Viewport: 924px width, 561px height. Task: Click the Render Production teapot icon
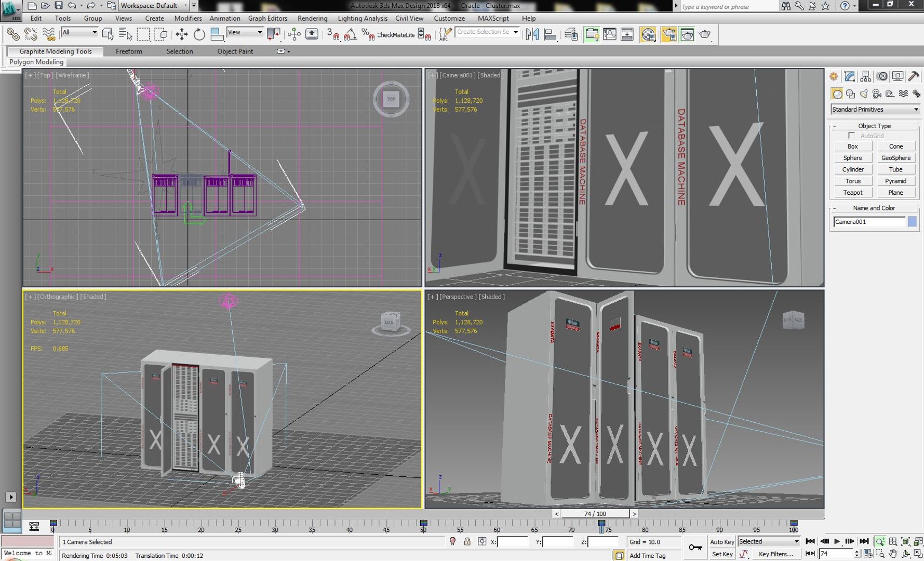(704, 35)
